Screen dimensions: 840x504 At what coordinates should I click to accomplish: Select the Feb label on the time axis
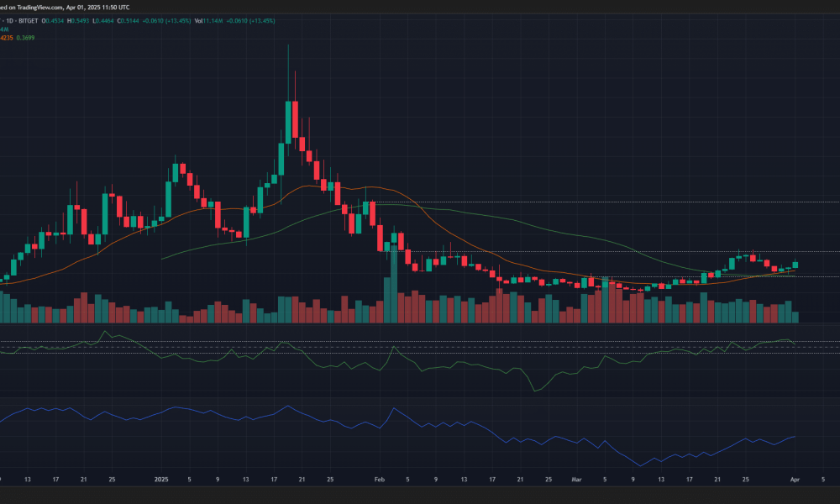point(380,480)
